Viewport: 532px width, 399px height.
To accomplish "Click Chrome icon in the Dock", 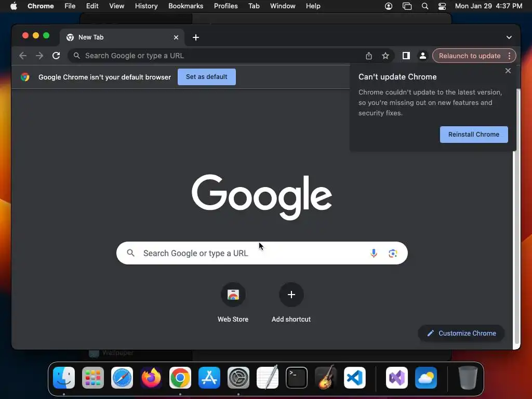I will [x=180, y=378].
